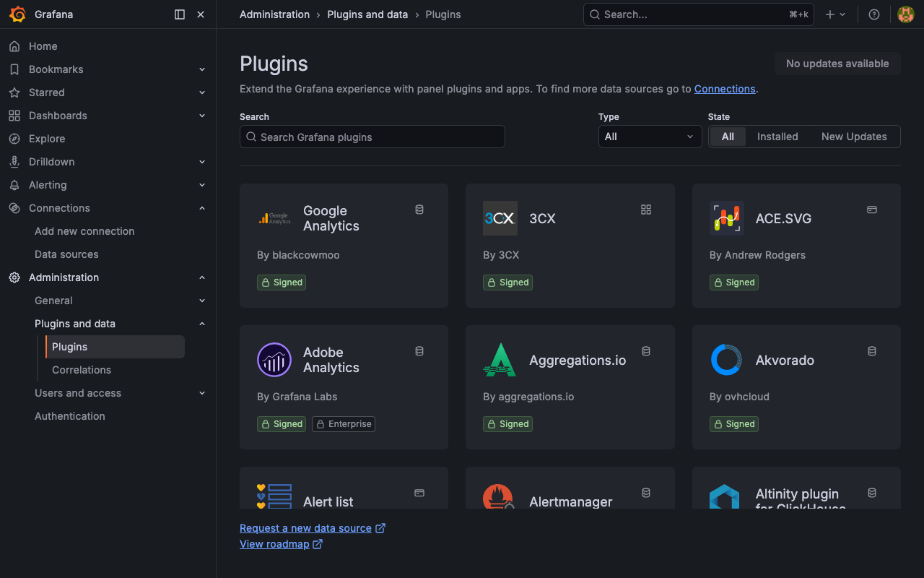Image resolution: width=924 pixels, height=578 pixels.
Task: Click the 3CX plugin logo
Action: coord(500,218)
